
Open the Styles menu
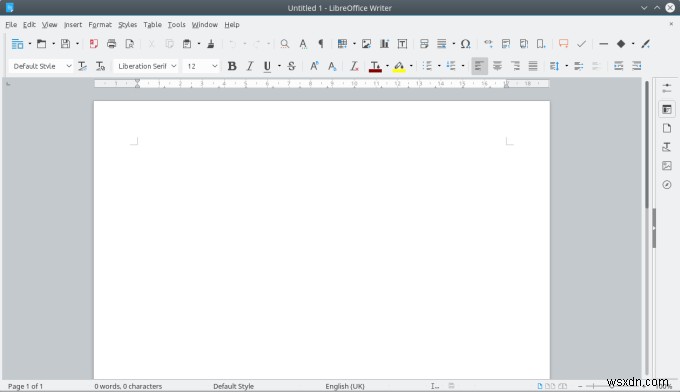click(128, 25)
